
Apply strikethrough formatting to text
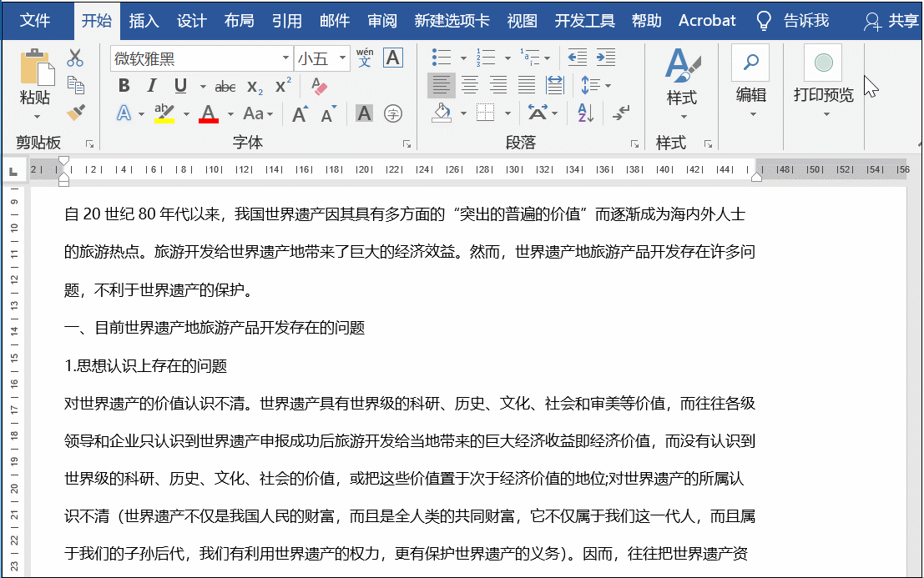(225, 86)
